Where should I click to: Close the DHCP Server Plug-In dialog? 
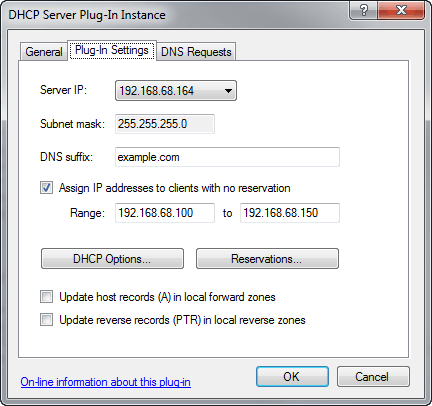tap(401, 10)
